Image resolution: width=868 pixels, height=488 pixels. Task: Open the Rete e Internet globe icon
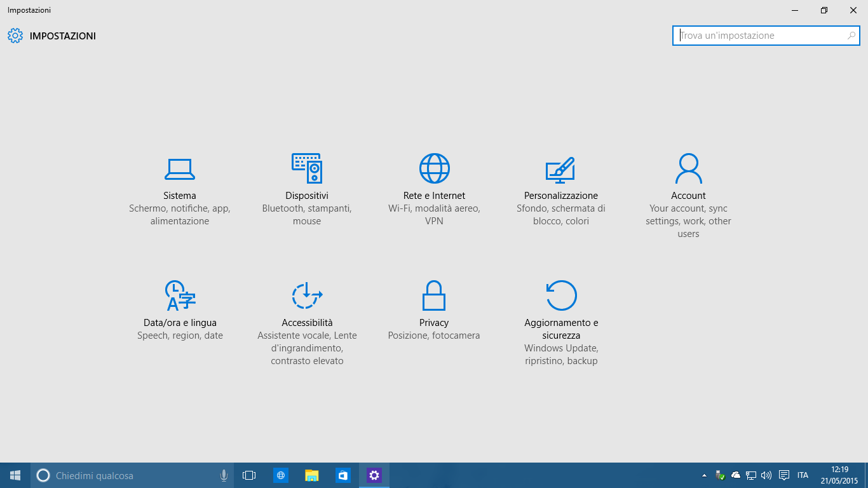(x=435, y=168)
